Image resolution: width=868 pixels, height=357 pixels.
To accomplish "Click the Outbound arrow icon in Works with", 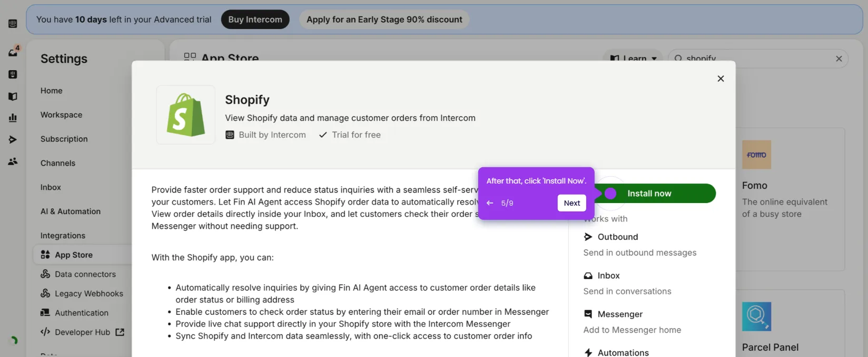I will (588, 237).
